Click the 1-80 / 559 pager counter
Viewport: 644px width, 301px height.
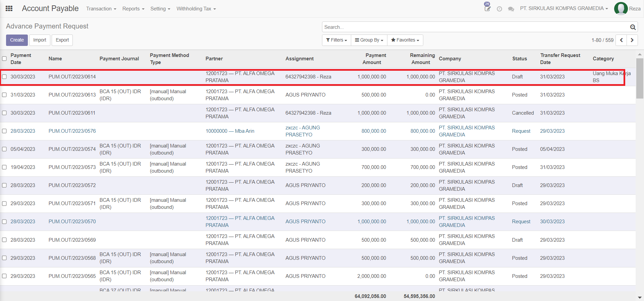tap(602, 40)
